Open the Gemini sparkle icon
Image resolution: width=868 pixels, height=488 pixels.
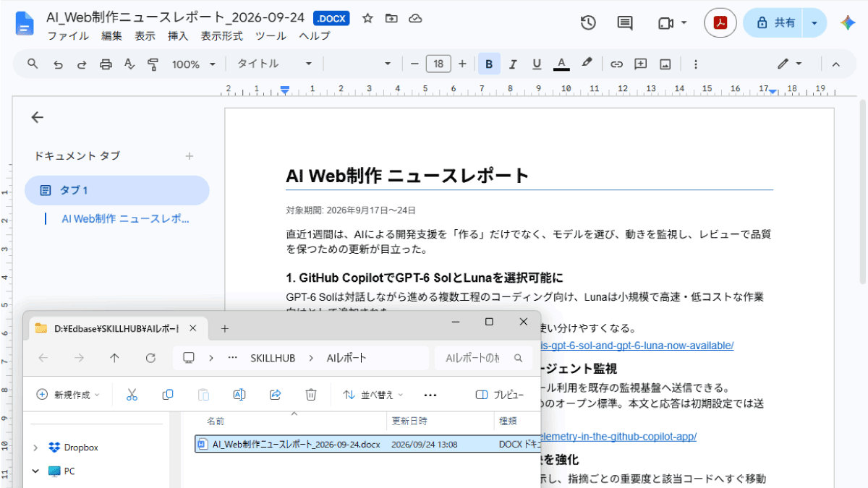coord(848,23)
